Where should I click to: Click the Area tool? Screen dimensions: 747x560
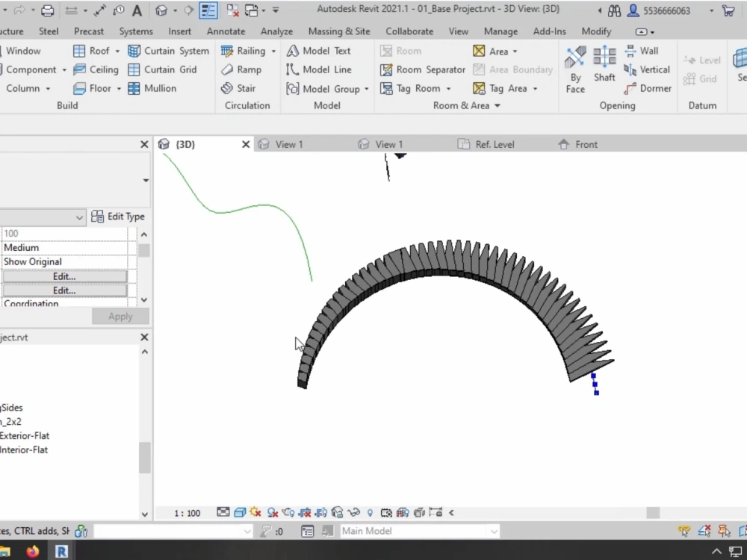click(491, 51)
